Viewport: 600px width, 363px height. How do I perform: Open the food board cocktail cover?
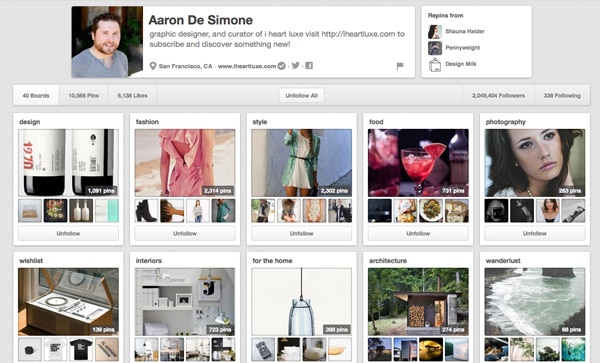coord(418,163)
